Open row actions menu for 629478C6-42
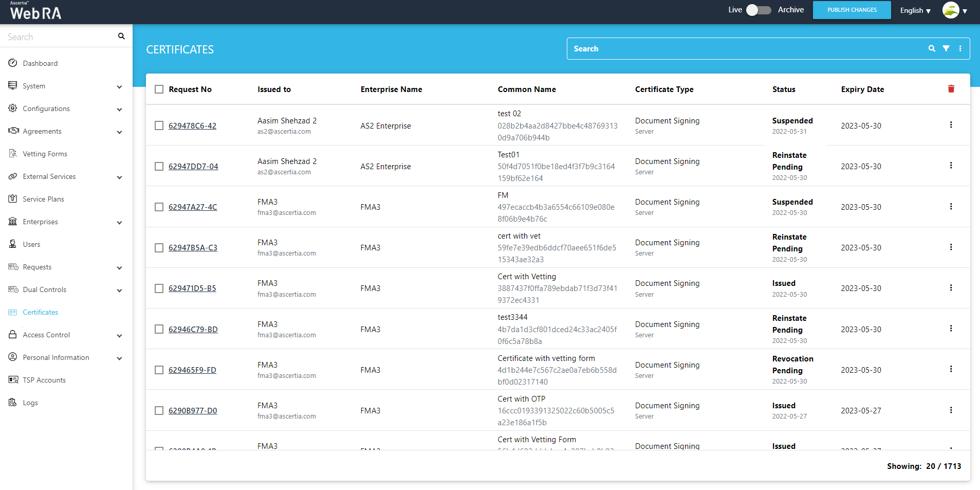The width and height of the screenshot is (980, 490). [951, 125]
